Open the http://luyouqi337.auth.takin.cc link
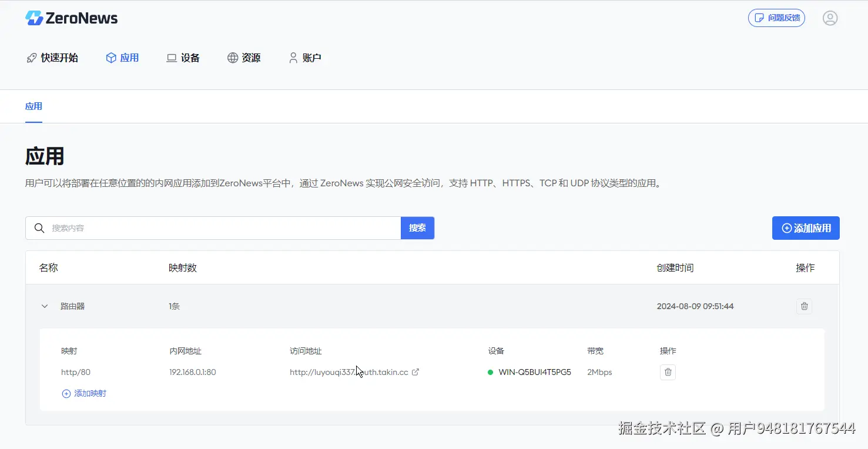Screen dimensions: 868x449 pyautogui.click(x=348, y=371)
